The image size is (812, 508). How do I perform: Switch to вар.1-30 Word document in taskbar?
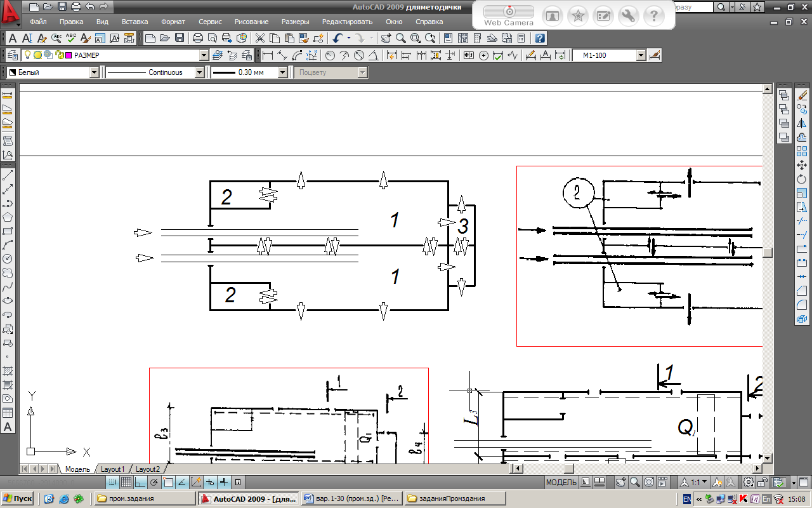pos(351,498)
